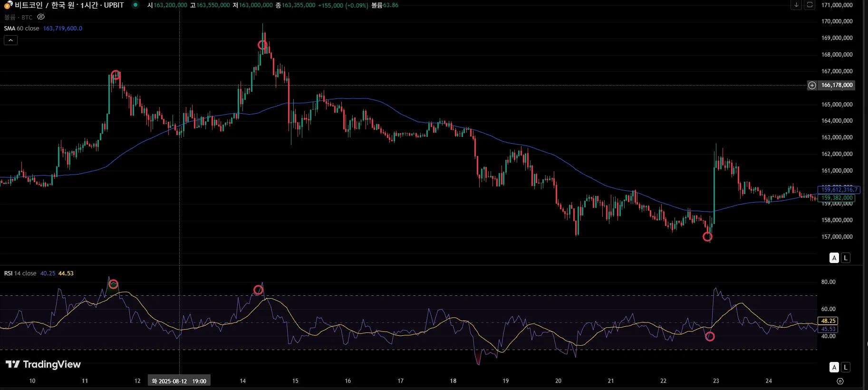The height and width of the screenshot is (390, 868).
Task: Open the TradingView logo link
Action: [x=43, y=364]
